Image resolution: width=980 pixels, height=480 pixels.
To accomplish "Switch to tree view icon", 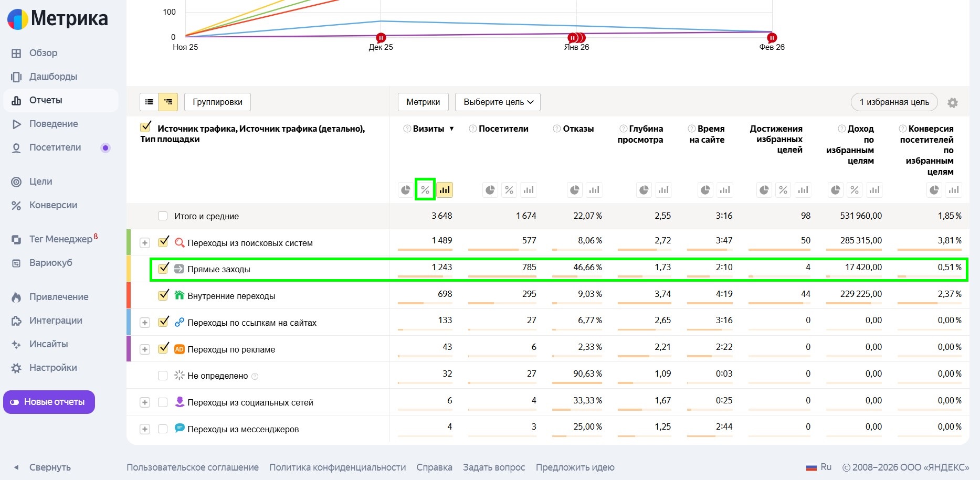I will point(168,102).
